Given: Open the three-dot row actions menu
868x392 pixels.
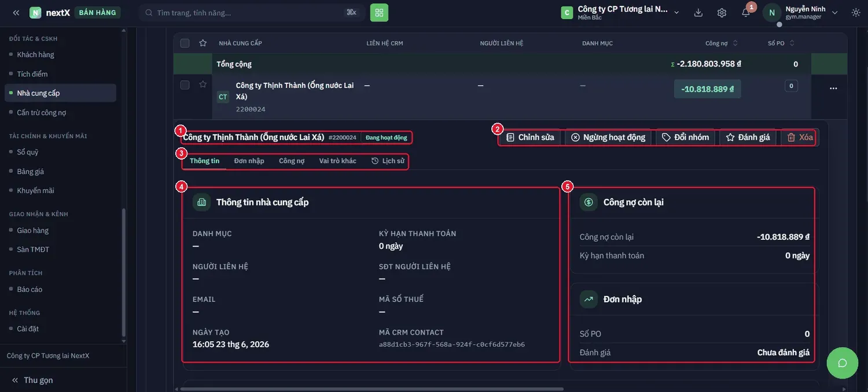Looking at the screenshot, I should click(x=833, y=88).
